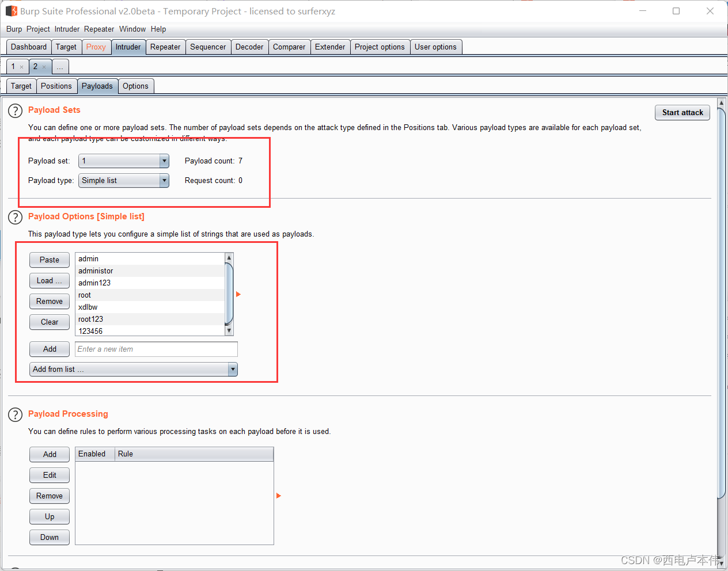Switch to the Options sub-tab
This screenshot has height=571, width=728.
[x=135, y=86]
